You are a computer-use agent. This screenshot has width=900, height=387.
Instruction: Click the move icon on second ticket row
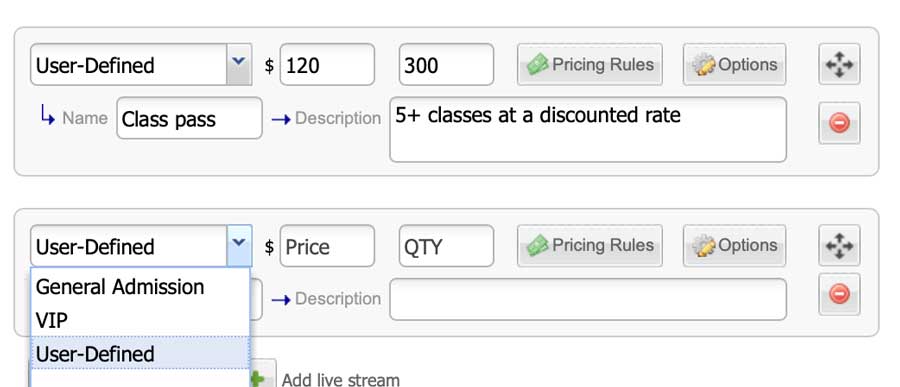coord(839,246)
